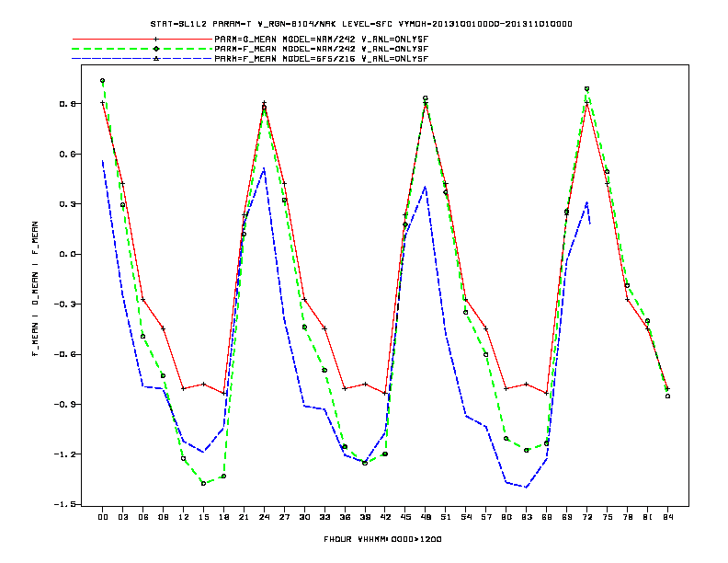728x563 pixels.
Task: Click x-axis hour label 36
Action: 345,517
